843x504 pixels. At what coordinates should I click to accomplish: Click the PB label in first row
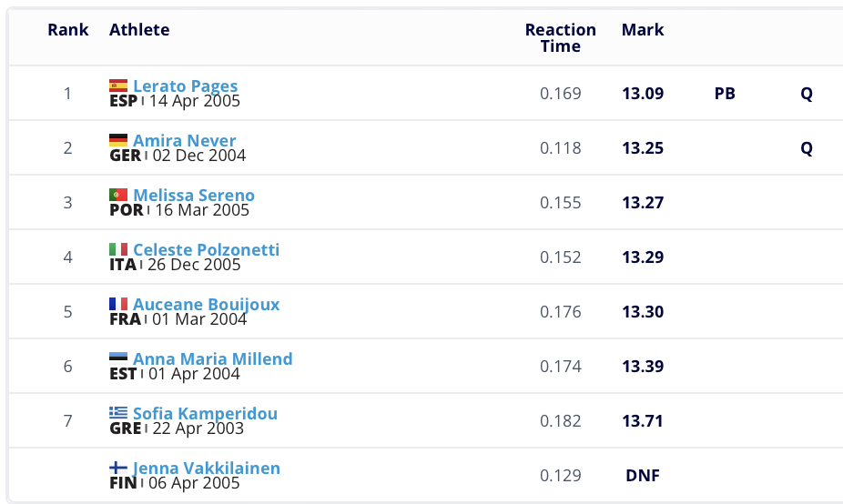725,94
